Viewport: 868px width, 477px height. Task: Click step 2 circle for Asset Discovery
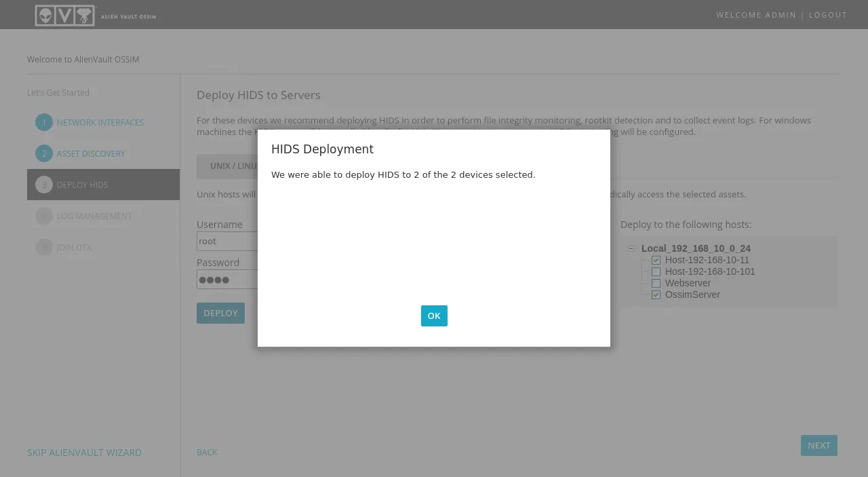(44, 153)
